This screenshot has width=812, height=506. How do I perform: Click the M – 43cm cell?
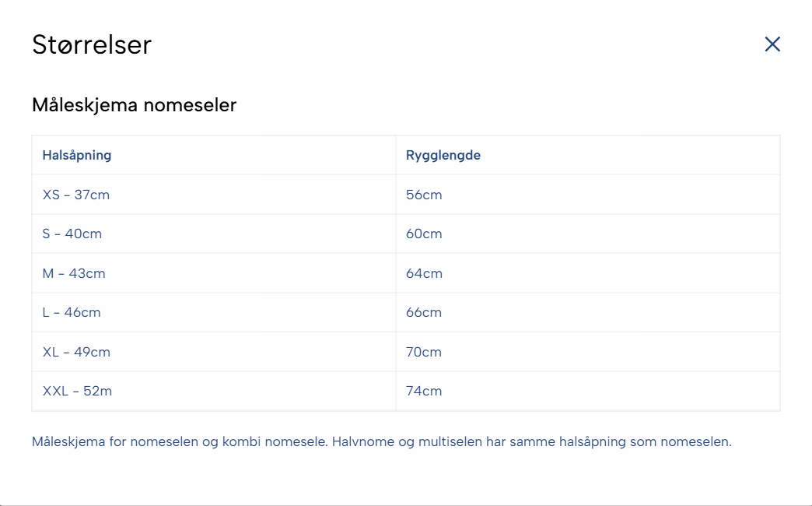click(x=74, y=273)
